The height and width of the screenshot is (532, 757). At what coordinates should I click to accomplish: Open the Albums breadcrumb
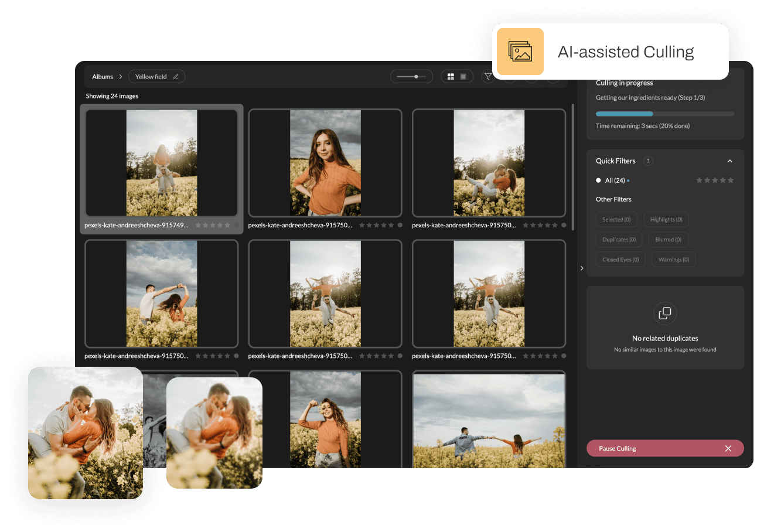click(103, 76)
